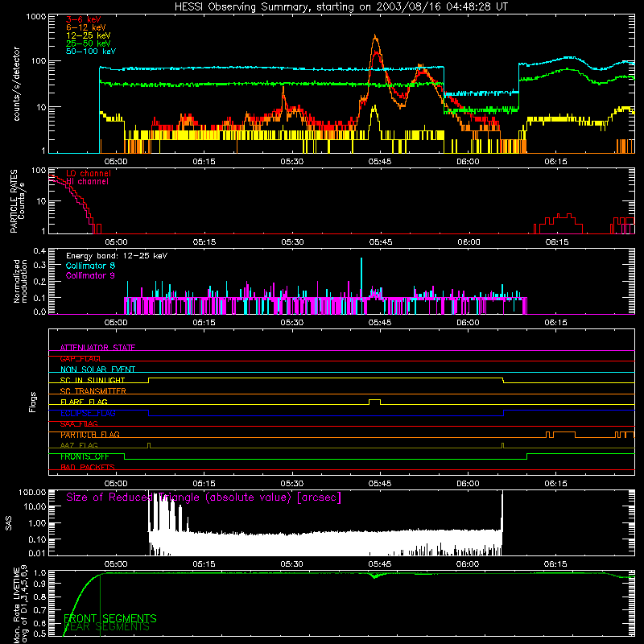
Task: Select the Collimator 9 legend entry
Action: coord(90,275)
